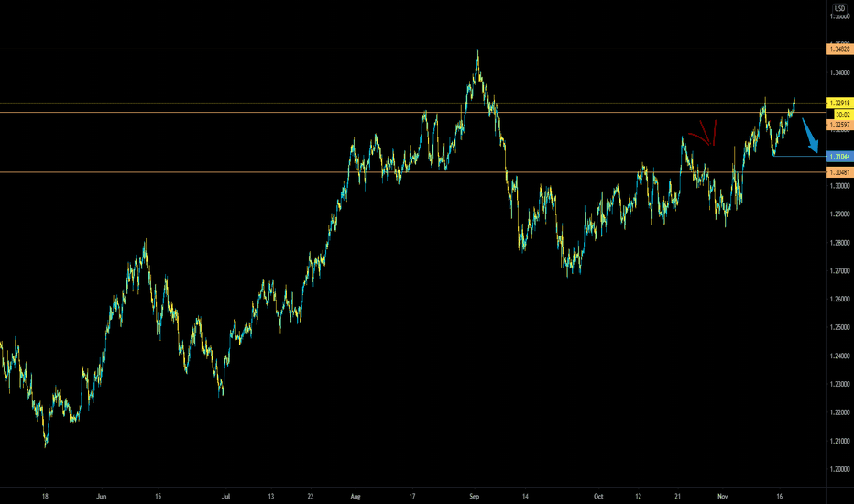Click the Aug label on time axis
The image size is (854, 504).
(x=356, y=497)
